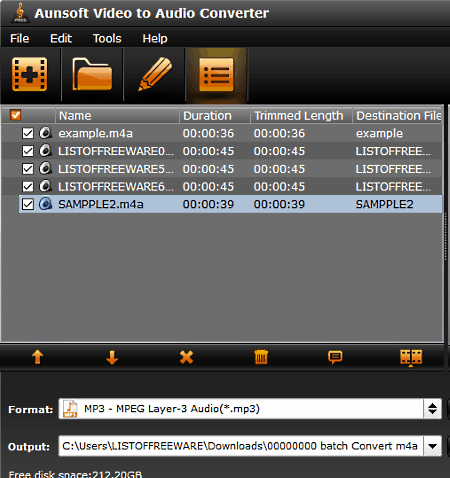Open the orange folder icon in toolbar

[92, 74]
